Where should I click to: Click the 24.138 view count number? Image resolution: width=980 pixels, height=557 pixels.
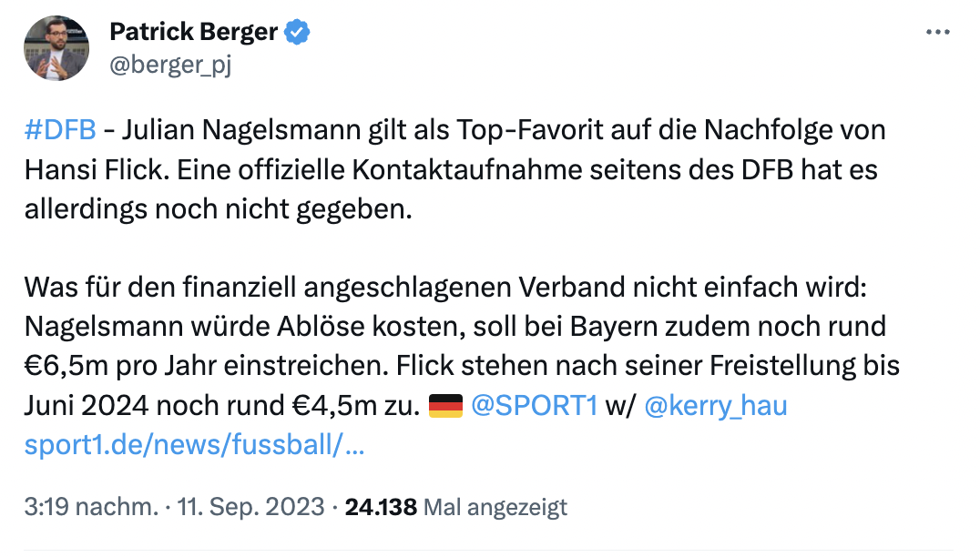coord(381,506)
